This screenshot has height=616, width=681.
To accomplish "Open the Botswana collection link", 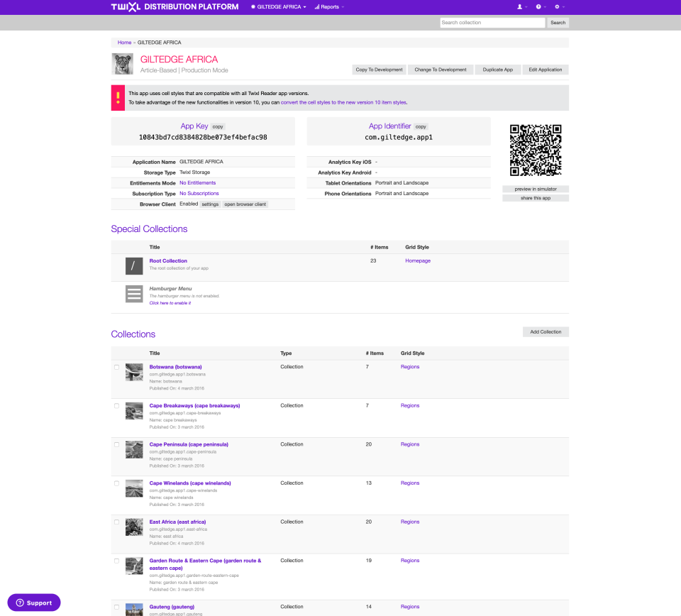I will tap(175, 367).
